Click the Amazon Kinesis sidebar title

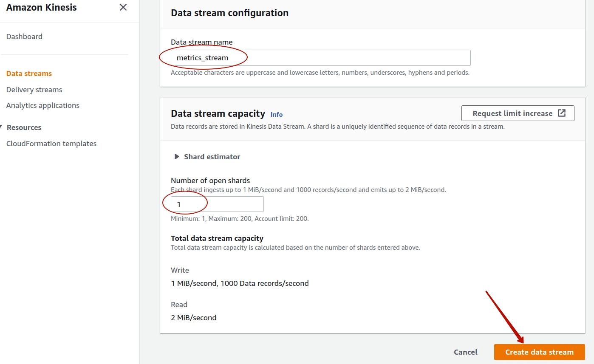(x=42, y=7)
